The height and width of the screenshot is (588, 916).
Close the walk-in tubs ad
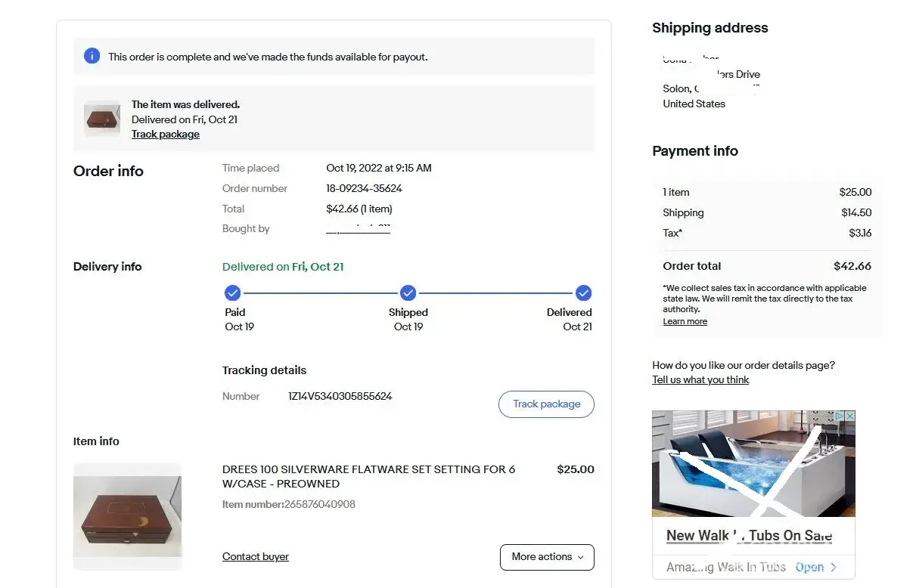[849, 416]
